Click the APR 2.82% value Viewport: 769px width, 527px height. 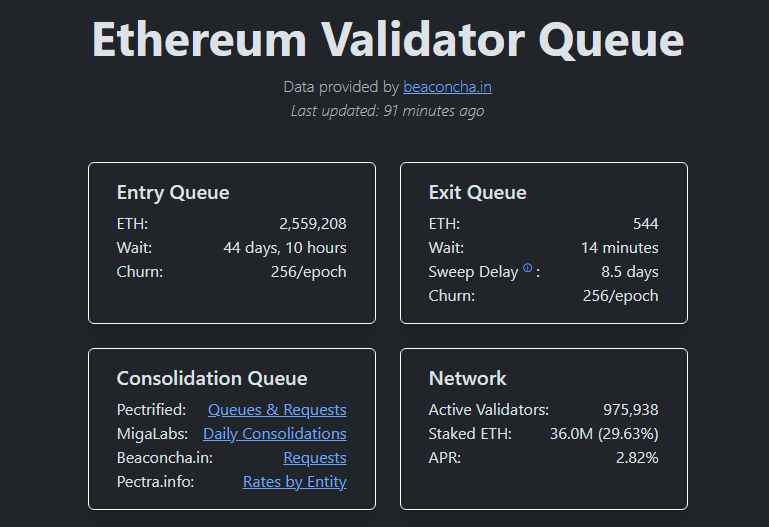pyautogui.click(x=638, y=458)
